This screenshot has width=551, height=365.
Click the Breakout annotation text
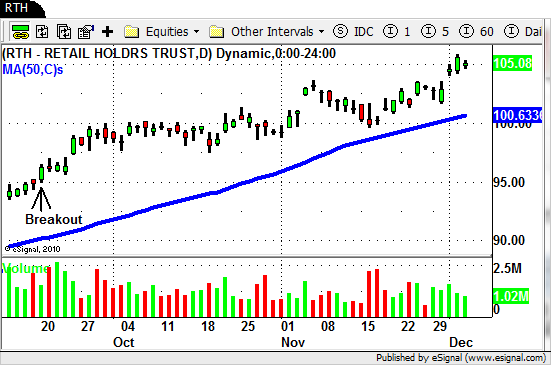click(54, 219)
